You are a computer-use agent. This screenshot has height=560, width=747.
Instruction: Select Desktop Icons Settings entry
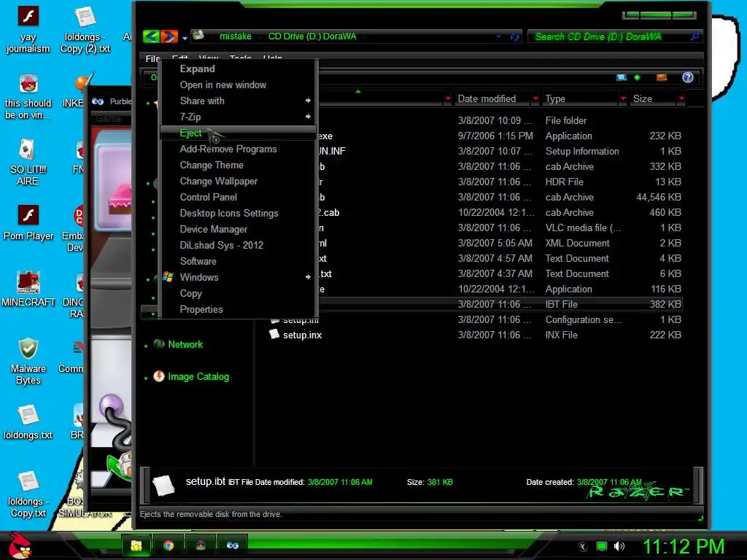point(238,214)
